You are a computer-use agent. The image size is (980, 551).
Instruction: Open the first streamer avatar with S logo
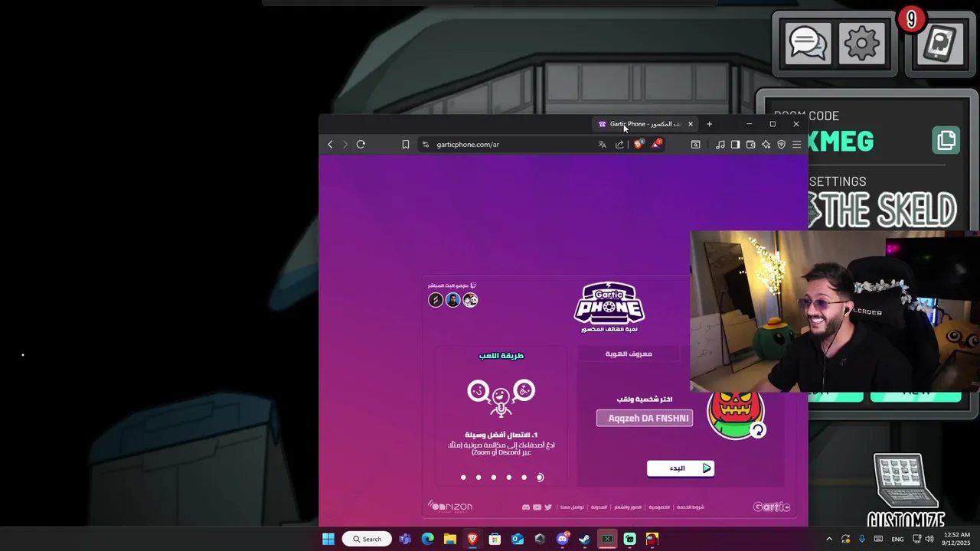click(436, 300)
